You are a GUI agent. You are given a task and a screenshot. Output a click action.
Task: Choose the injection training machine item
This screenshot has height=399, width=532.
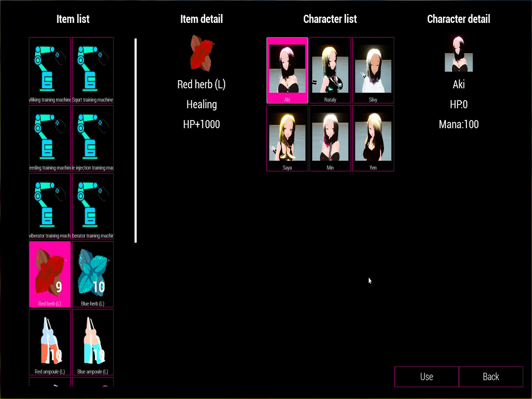click(93, 138)
